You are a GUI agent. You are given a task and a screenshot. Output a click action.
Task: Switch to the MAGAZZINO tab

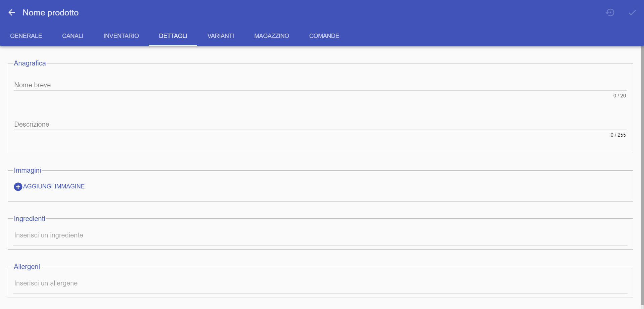click(272, 36)
